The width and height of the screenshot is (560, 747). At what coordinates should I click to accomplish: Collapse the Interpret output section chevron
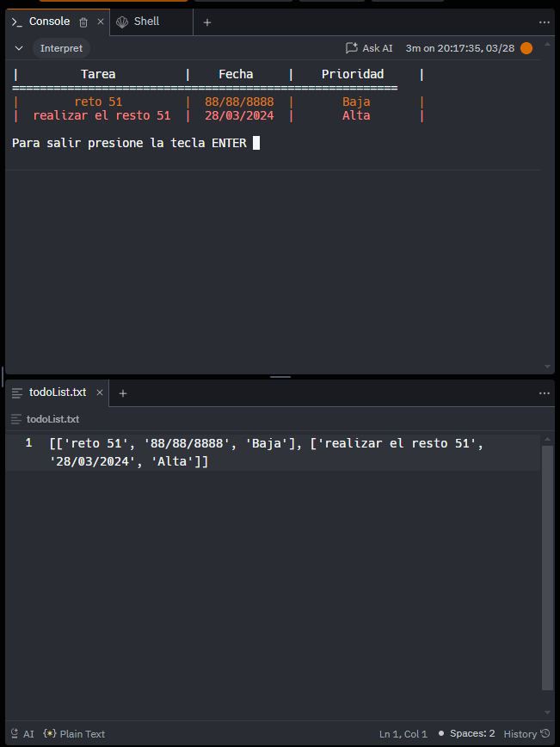(x=19, y=48)
